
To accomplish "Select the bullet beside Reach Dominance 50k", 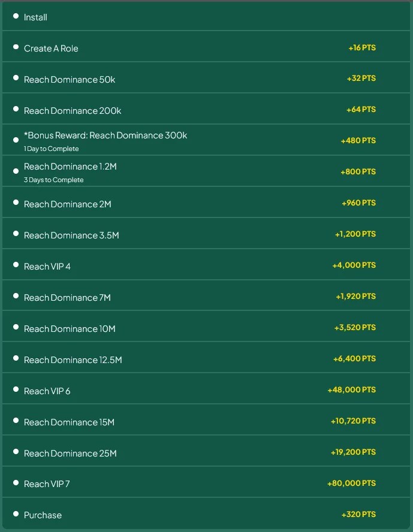I will [16, 78].
